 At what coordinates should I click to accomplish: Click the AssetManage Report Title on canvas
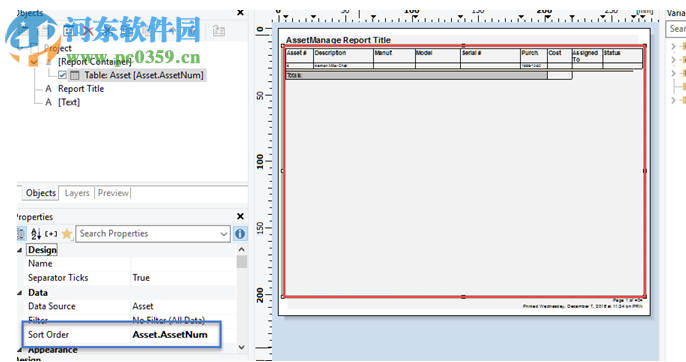[x=338, y=40]
